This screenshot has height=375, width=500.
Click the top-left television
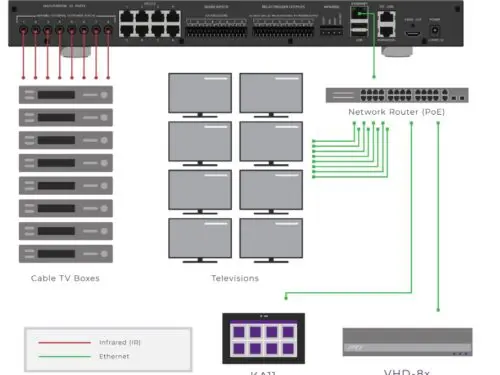coord(200,95)
